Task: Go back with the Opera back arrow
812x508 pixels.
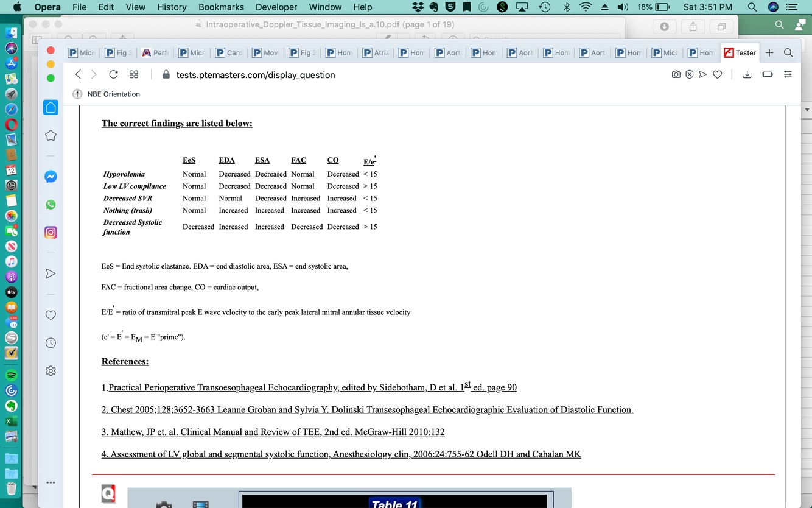Action: pyautogui.click(x=78, y=74)
